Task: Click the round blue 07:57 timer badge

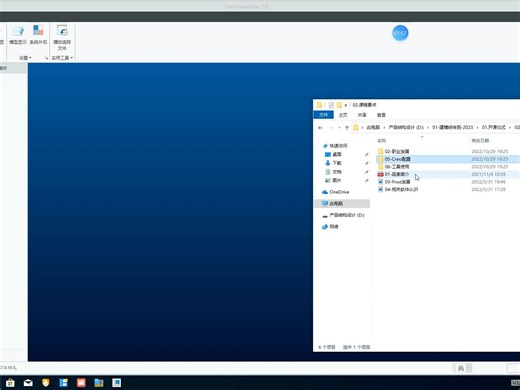Action: click(x=400, y=33)
